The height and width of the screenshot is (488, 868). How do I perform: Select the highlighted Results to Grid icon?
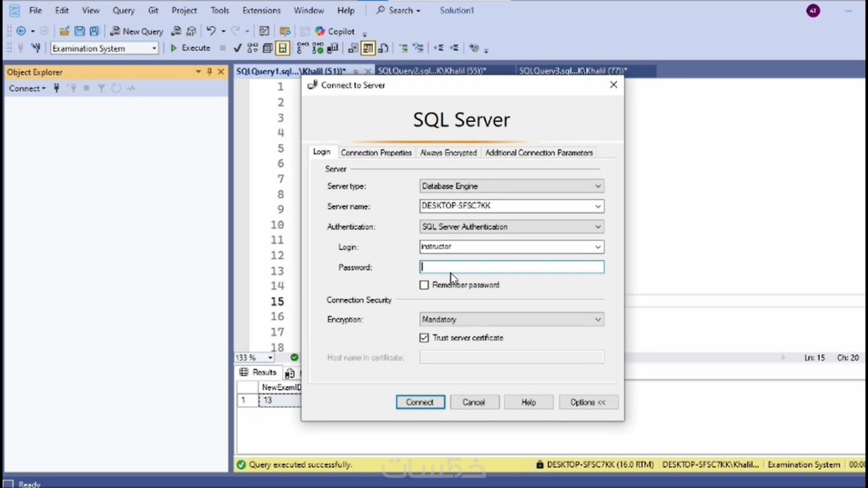point(368,48)
